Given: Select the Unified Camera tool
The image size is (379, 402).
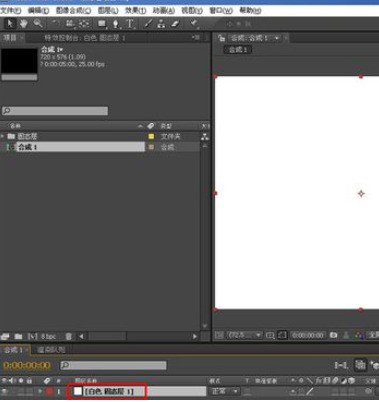Looking at the screenshot, I should [70, 24].
